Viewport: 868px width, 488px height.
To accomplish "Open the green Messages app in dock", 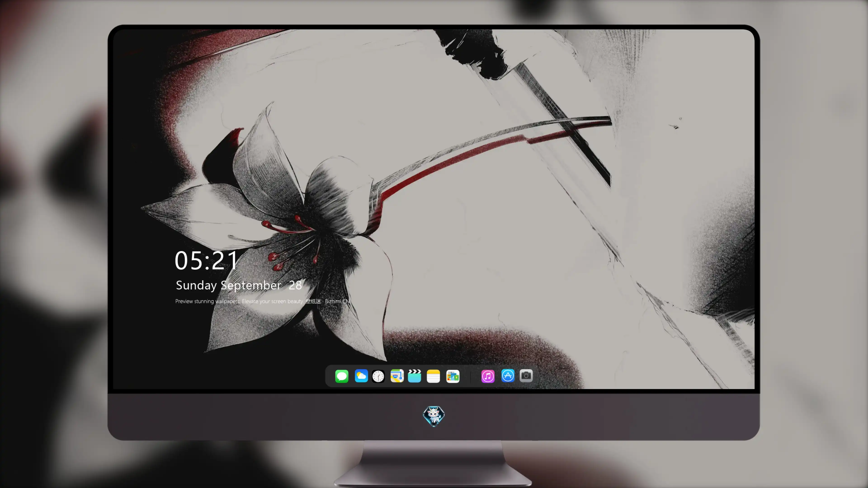I will tap(342, 376).
